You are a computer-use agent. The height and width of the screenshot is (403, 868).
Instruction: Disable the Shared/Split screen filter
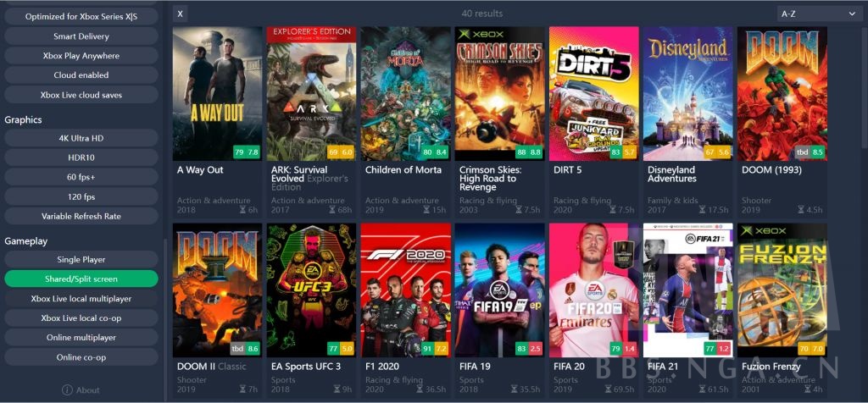coord(81,279)
